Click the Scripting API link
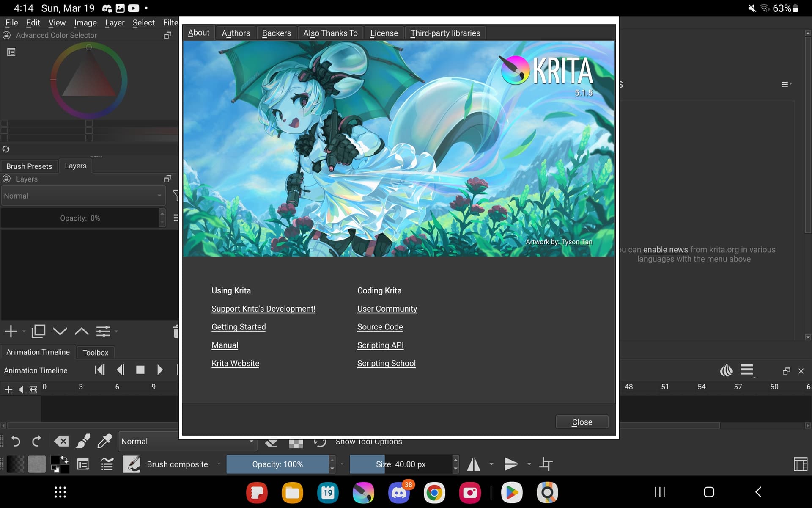The image size is (812, 508). coord(380,345)
